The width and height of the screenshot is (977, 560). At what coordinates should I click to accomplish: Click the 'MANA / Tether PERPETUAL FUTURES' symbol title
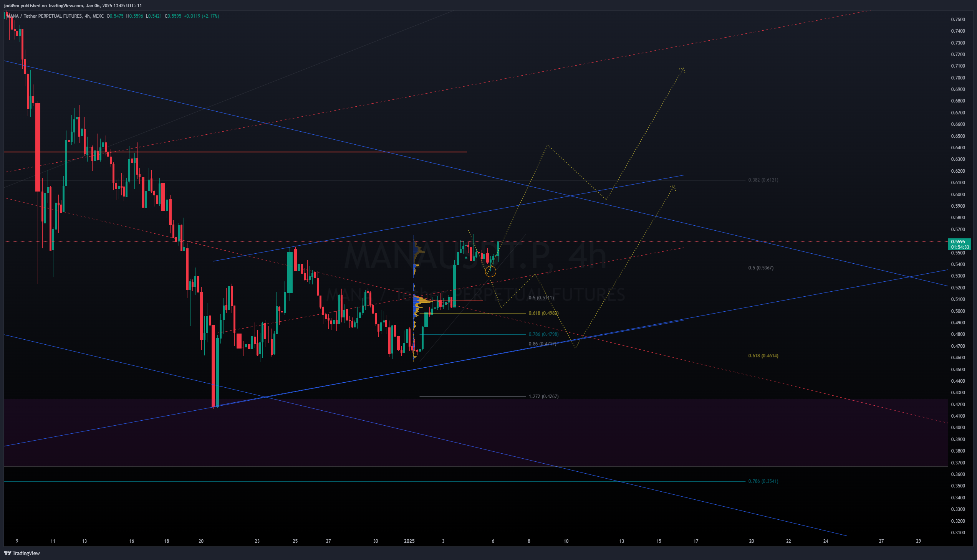tap(44, 16)
